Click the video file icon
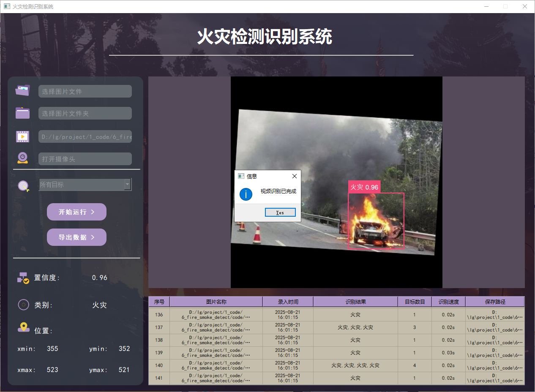 tap(23, 136)
